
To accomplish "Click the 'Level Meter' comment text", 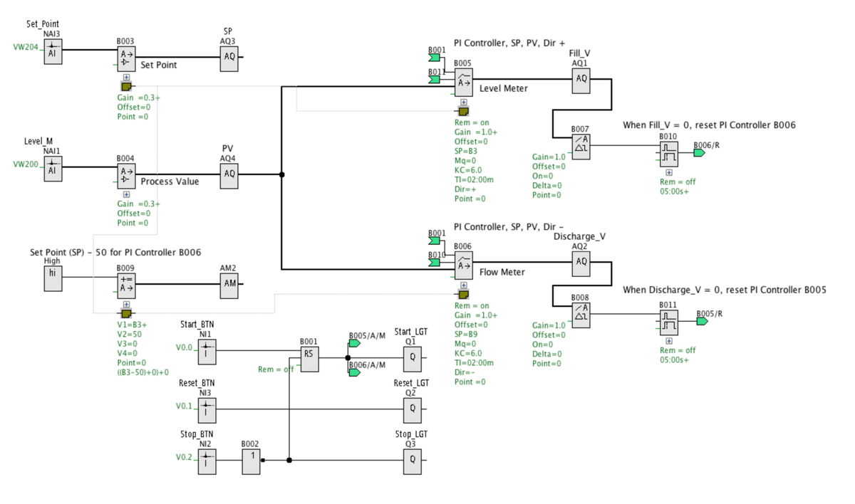I will click(502, 88).
